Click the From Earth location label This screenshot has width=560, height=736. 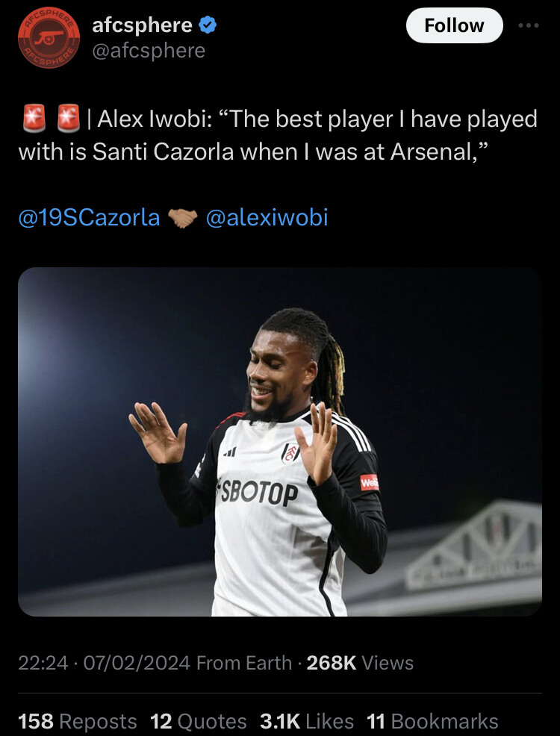244,663
